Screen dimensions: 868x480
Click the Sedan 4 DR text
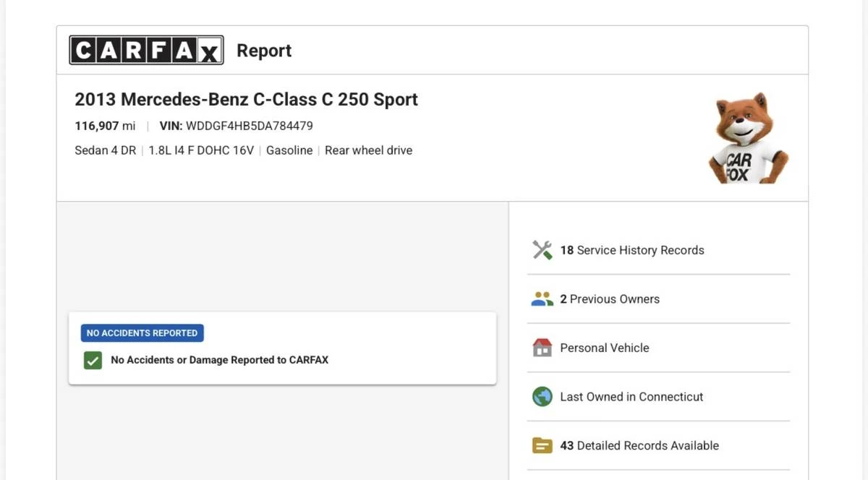click(106, 150)
